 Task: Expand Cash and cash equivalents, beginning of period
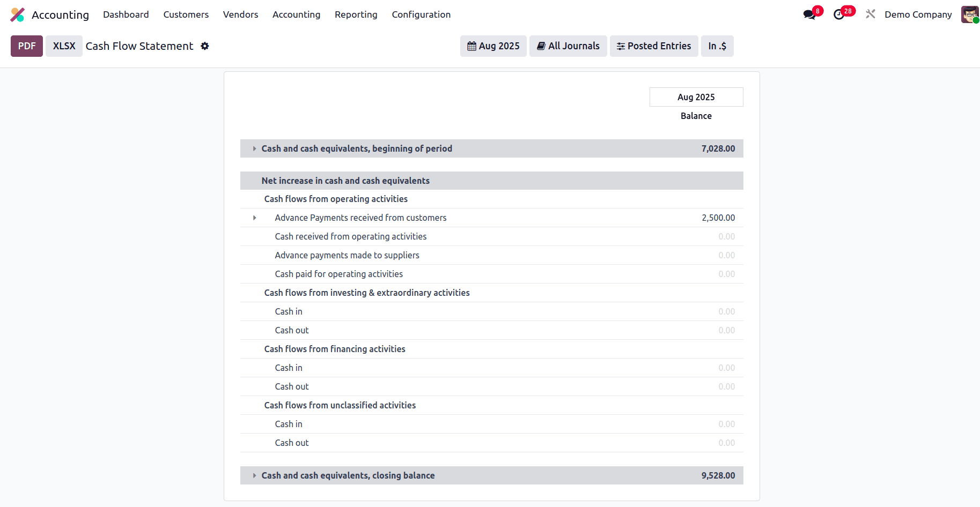click(254, 148)
